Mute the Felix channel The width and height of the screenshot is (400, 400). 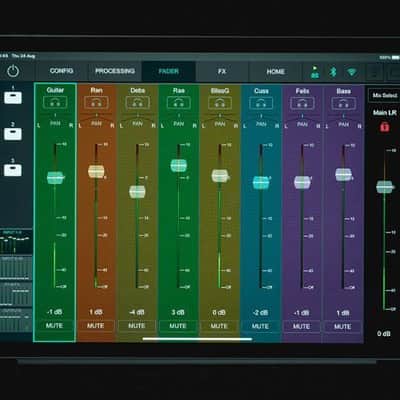tap(301, 327)
